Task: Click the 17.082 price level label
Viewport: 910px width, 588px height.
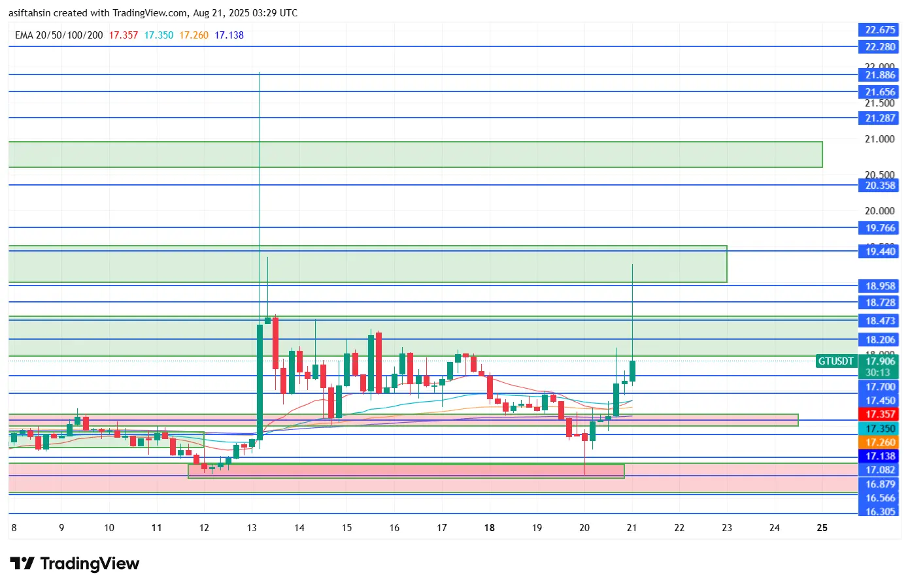Action: pyautogui.click(x=879, y=470)
